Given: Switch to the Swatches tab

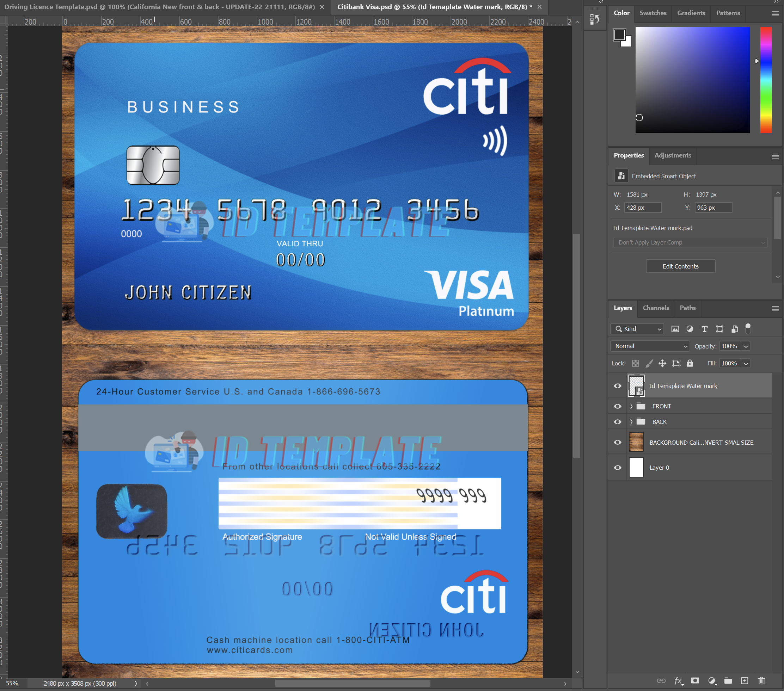Looking at the screenshot, I should coord(653,13).
